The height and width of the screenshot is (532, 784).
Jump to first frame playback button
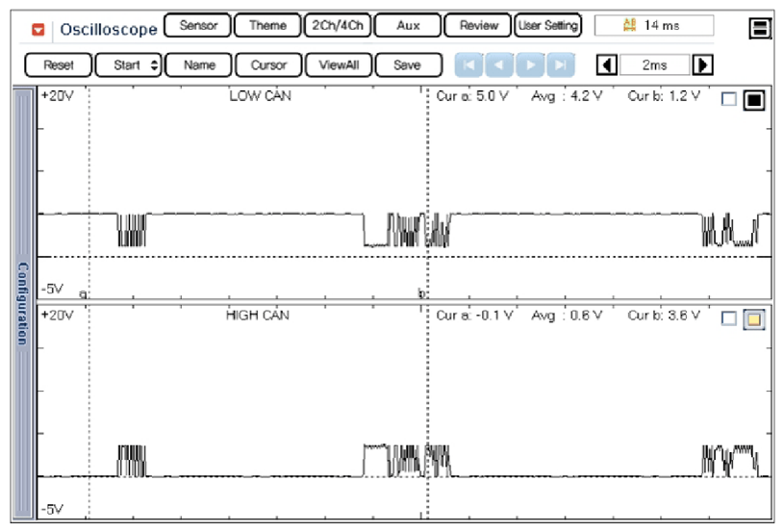pyautogui.click(x=468, y=65)
